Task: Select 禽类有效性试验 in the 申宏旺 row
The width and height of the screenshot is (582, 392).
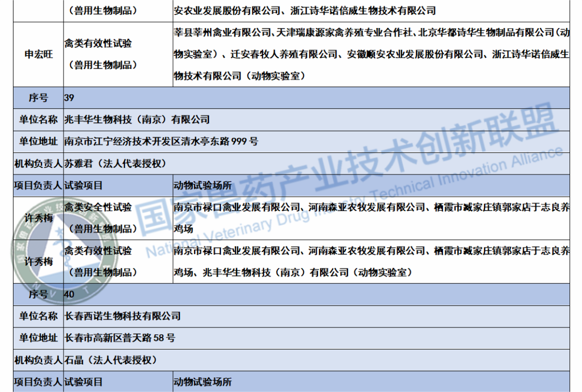Action: click(98, 44)
